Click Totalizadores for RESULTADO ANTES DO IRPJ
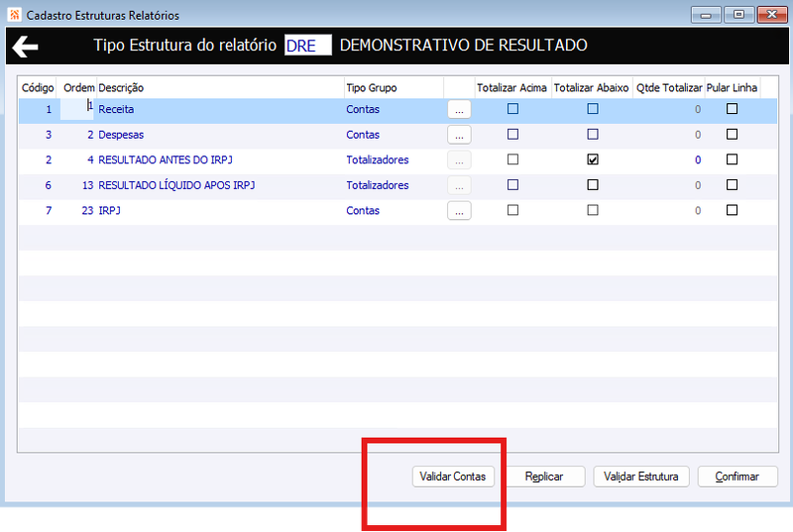 tap(378, 160)
